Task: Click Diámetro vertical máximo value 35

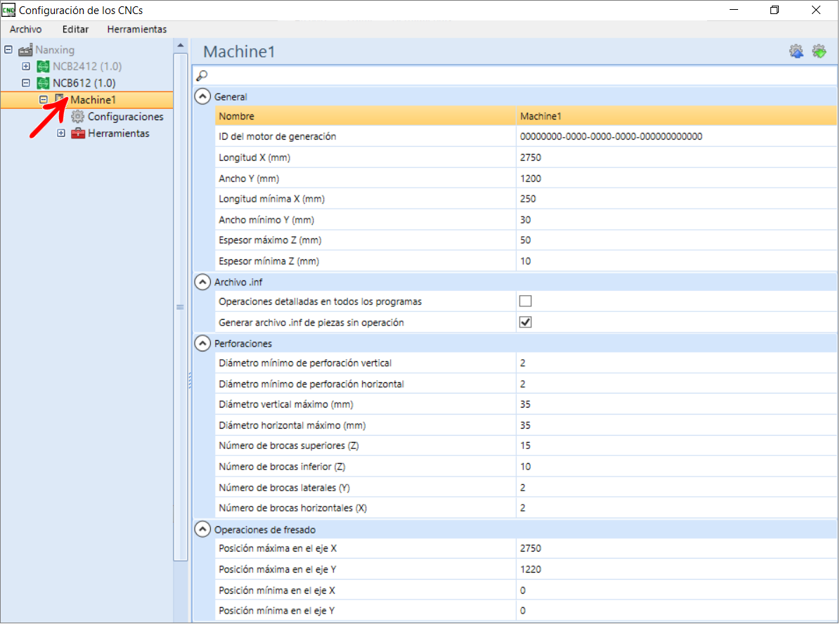Action: pyautogui.click(x=676, y=404)
